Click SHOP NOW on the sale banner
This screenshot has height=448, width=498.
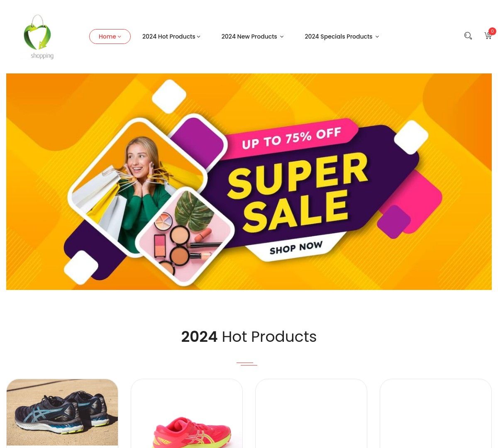(x=296, y=248)
